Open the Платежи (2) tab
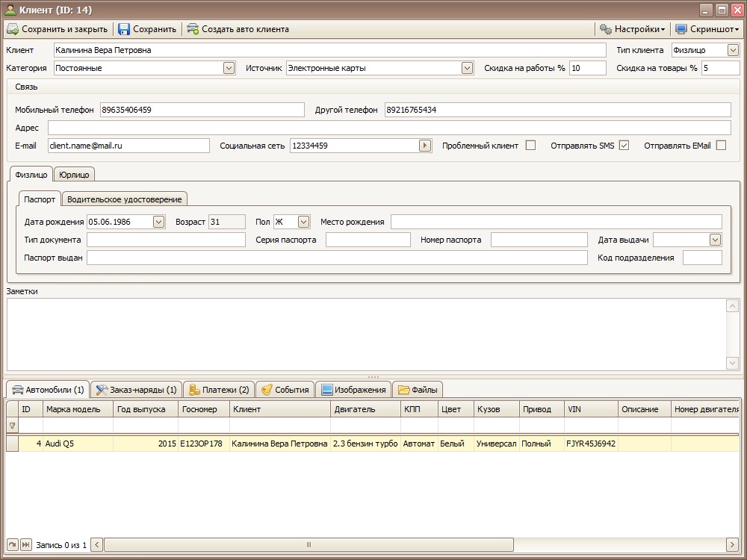This screenshot has width=747, height=560. (219, 390)
